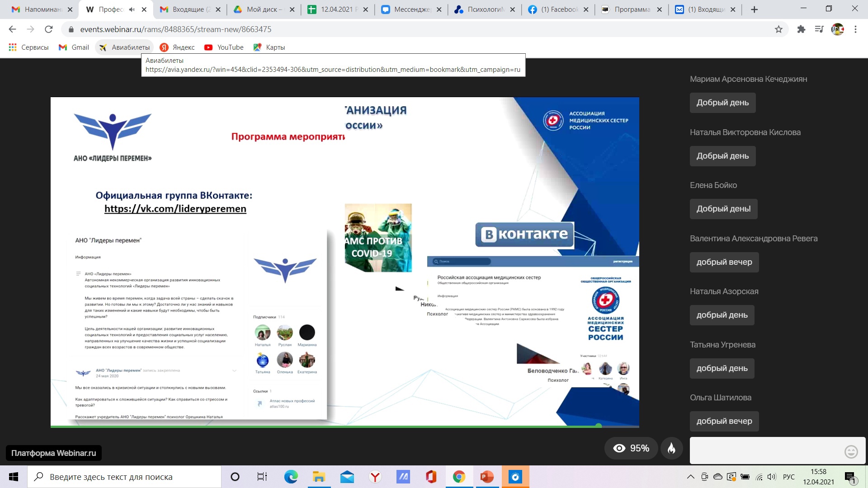Image resolution: width=868 pixels, height=488 pixels.
Task: Open the emoji picker in chat
Action: point(851,451)
